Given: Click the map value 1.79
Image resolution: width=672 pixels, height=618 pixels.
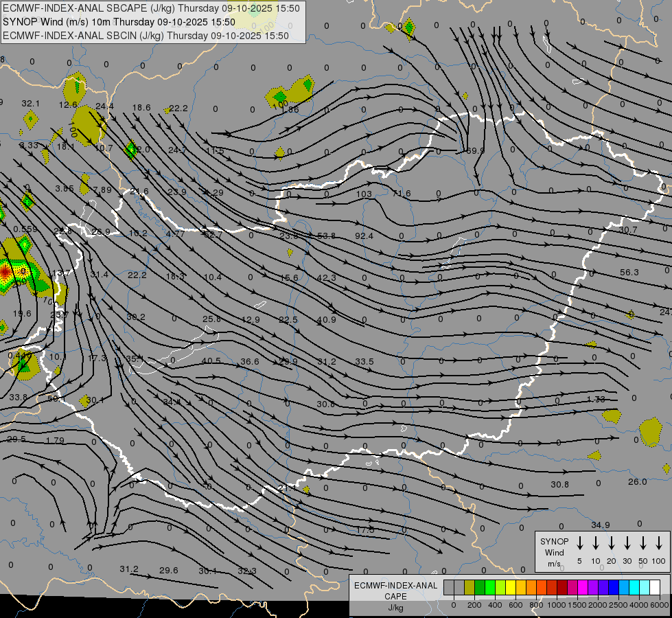Looking at the screenshot, I should tap(55, 440).
